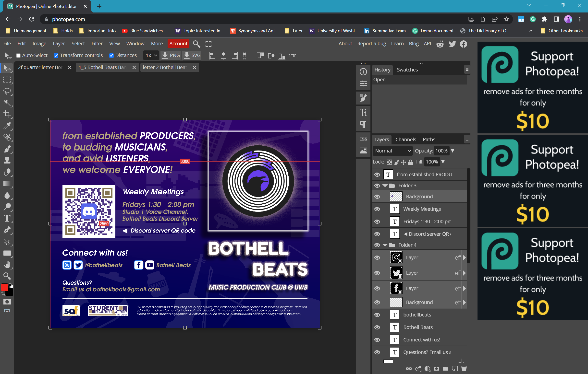Hide the Connect with us! layer
This screenshot has width=588, height=374.
tap(377, 340)
